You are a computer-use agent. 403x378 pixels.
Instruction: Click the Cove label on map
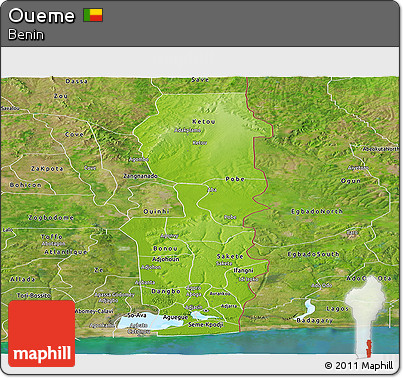coord(74,134)
